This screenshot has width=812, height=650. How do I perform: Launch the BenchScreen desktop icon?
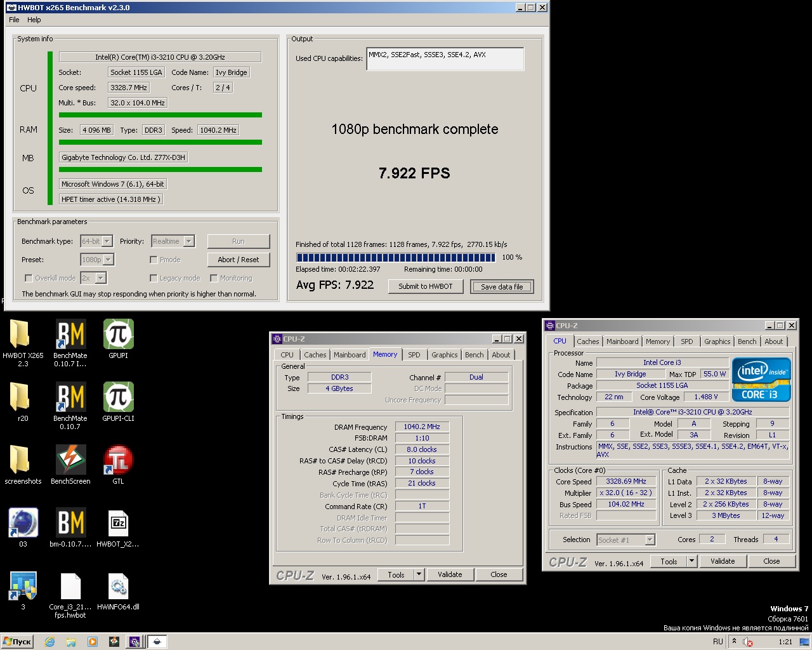(x=70, y=465)
